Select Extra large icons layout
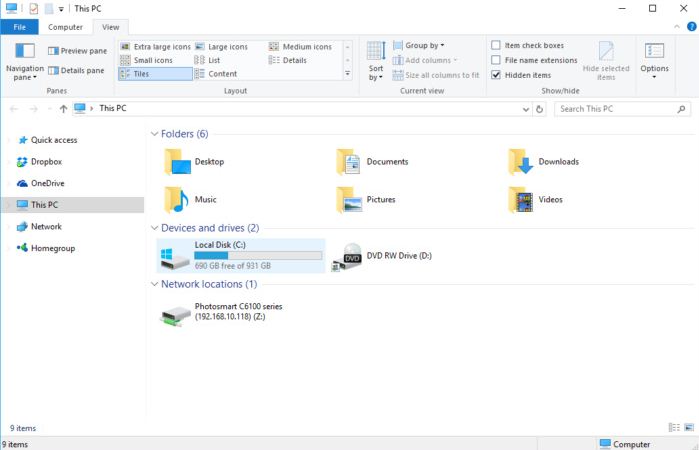Viewport: 699px width, 450px height. click(x=156, y=46)
